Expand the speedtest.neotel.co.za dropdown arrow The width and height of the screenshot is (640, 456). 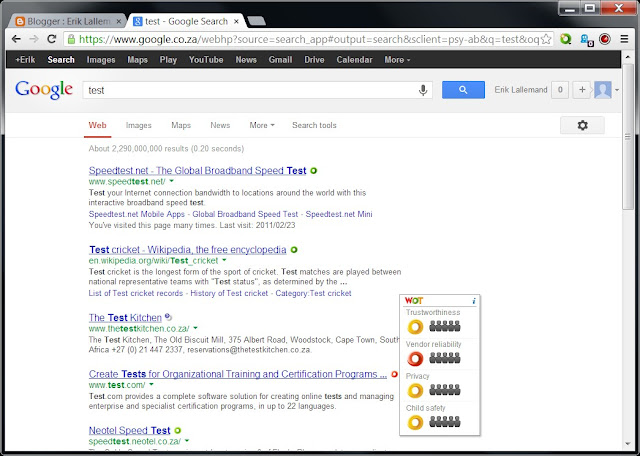(x=187, y=441)
